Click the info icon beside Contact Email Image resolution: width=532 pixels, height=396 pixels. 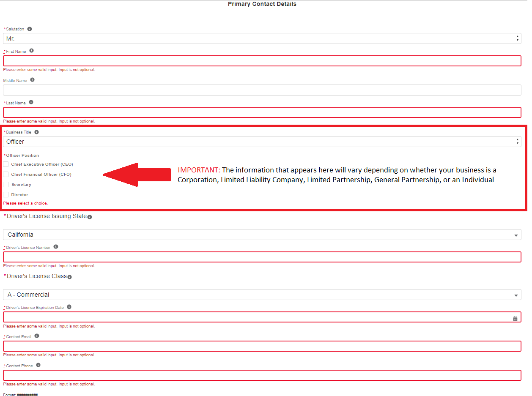(37, 336)
